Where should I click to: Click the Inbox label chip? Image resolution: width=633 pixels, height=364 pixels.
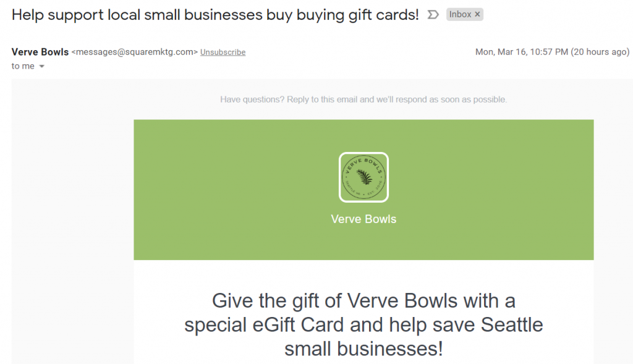(460, 14)
